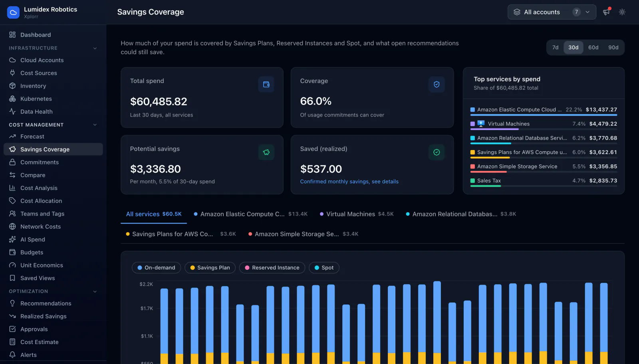This screenshot has height=364, width=639.
Task: Click the Amazon Relational Database Servi... row
Action: (x=544, y=139)
